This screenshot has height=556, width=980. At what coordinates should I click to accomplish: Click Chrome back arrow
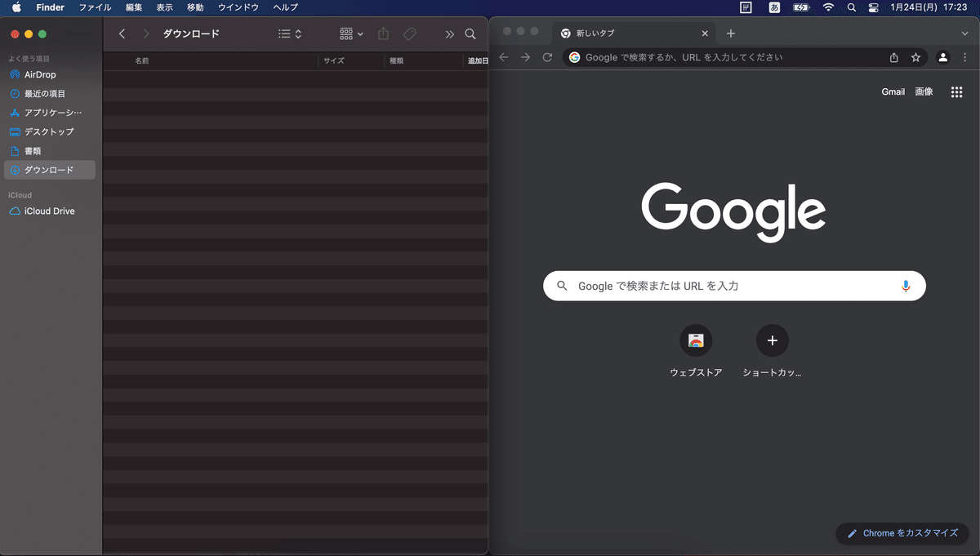click(x=504, y=57)
